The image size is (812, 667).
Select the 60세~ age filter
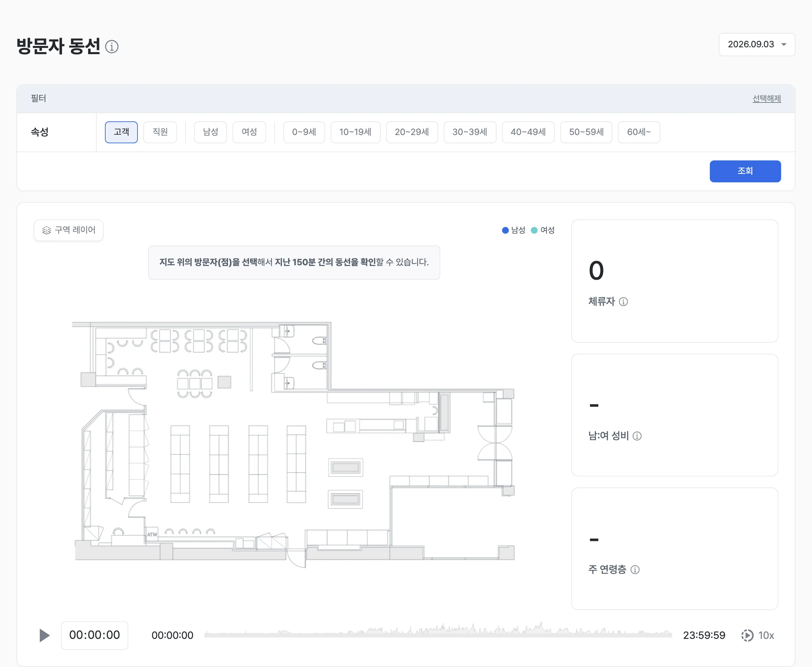(x=639, y=132)
